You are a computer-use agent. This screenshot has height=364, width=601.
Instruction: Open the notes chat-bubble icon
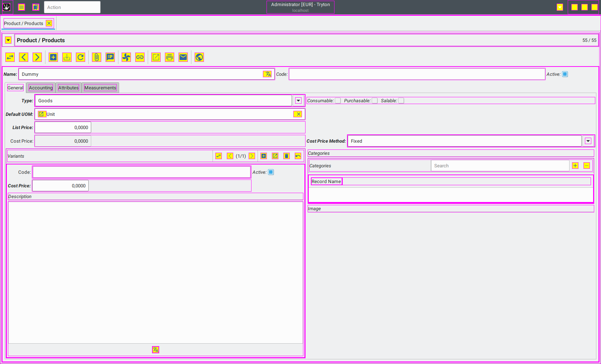point(110,57)
